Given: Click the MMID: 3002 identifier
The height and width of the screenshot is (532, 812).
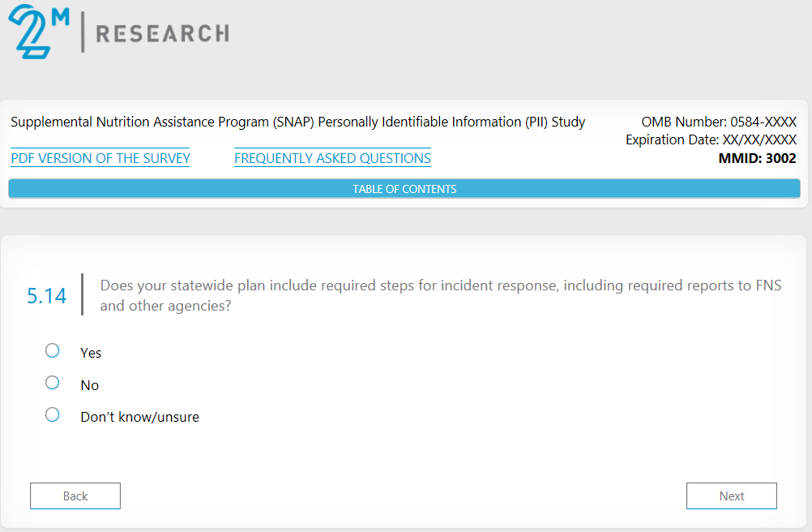Looking at the screenshot, I should (757, 158).
